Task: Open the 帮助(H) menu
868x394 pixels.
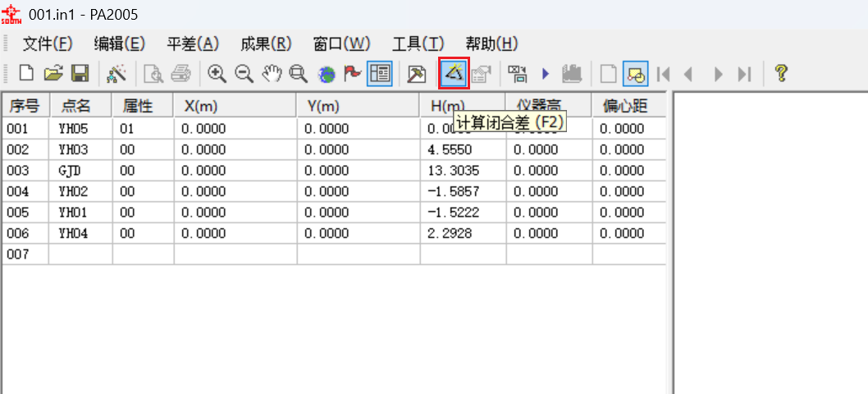Action: [491, 44]
